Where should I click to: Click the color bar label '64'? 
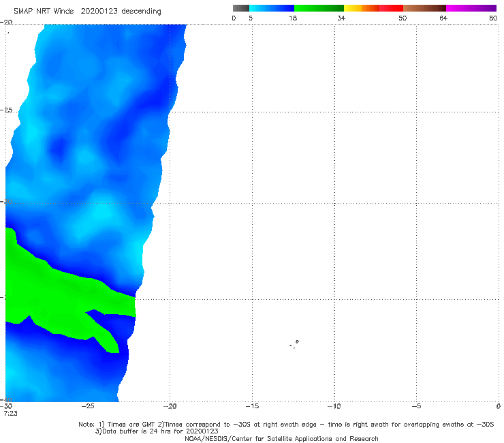443,18
